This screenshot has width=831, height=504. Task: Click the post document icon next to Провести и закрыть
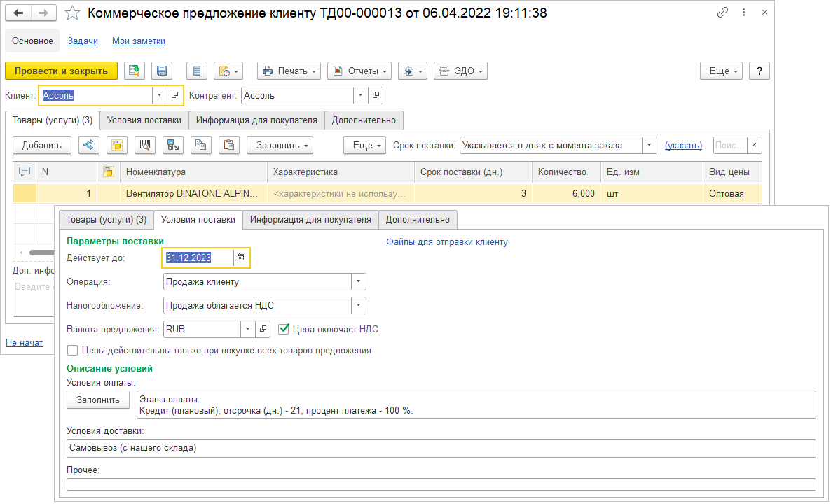pyautogui.click(x=134, y=71)
